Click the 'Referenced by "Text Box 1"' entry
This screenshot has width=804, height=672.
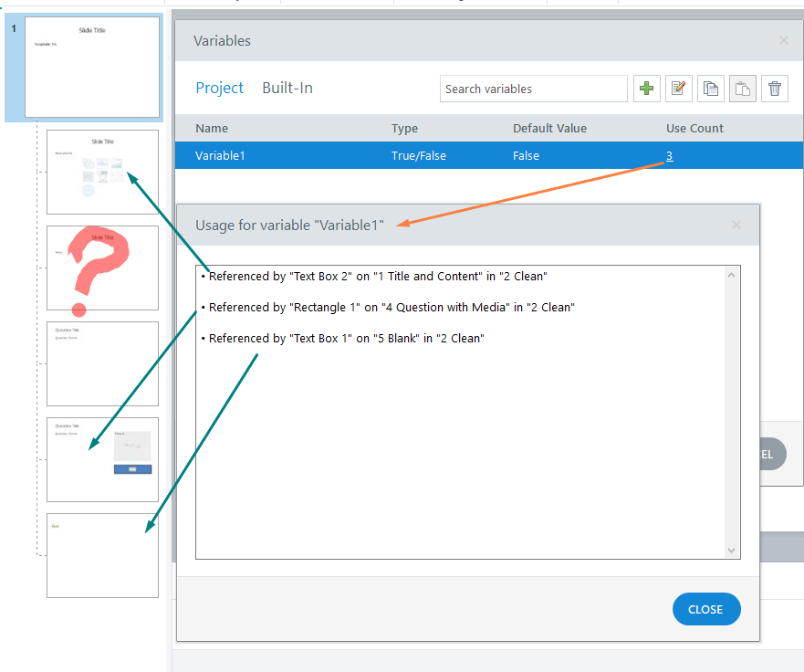[342, 339]
